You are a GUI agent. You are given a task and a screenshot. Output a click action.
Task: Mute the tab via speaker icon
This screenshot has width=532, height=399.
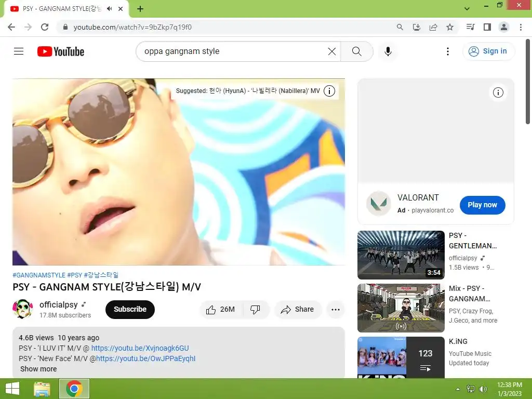click(109, 9)
